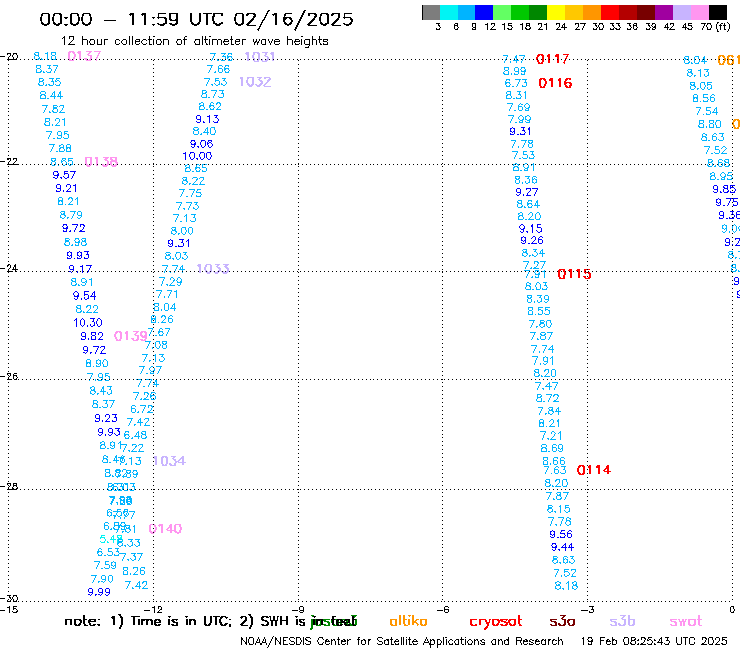This screenshot has width=740, height=650.
Task: Click the cyan wave height value '5.48'
Action: point(111,539)
